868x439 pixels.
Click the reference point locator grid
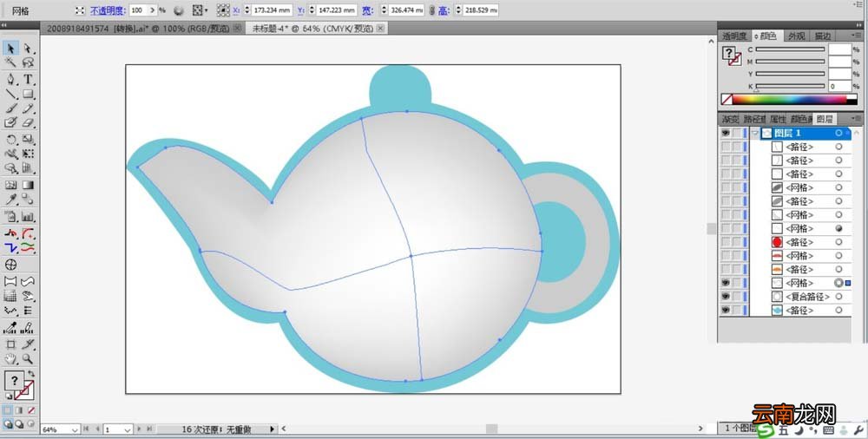pos(223,10)
